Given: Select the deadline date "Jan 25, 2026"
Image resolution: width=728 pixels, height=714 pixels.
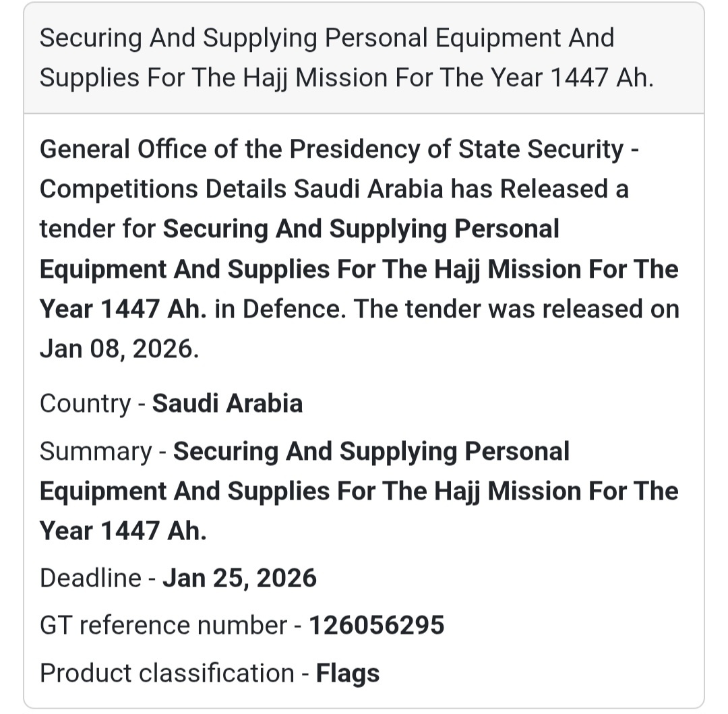Looking at the screenshot, I should click(x=239, y=578).
